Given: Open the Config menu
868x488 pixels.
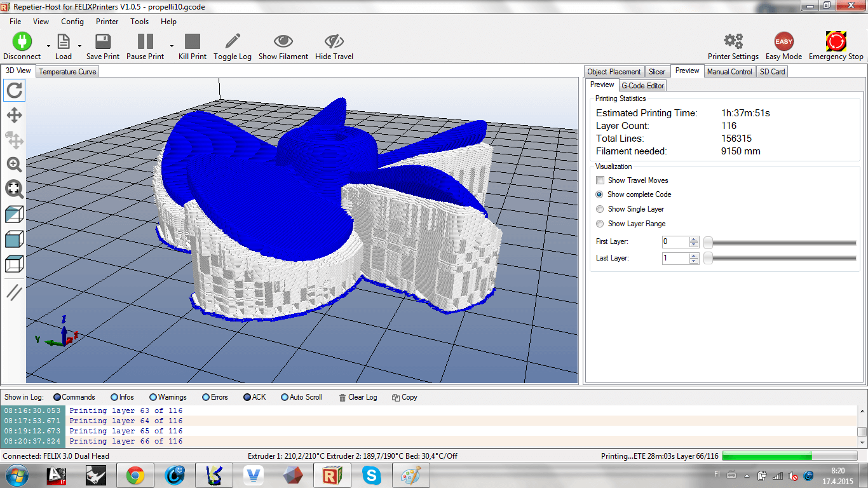Looking at the screenshot, I should (x=72, y=21).
